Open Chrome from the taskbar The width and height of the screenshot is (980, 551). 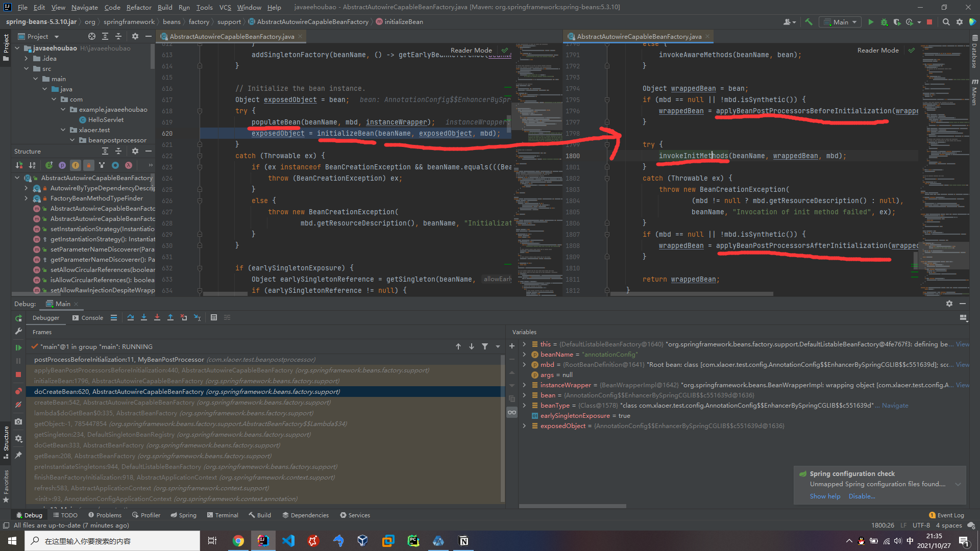[x=238, y=541]
